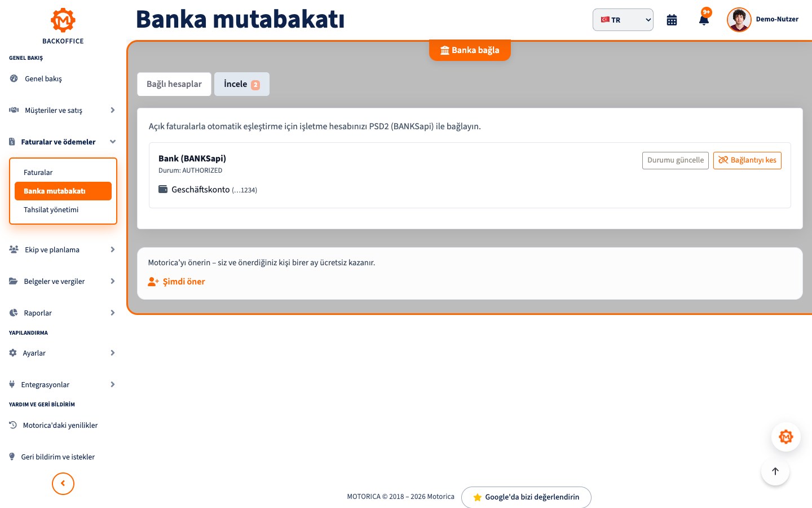Click the scroll-to-top arrow button

tap(775, 471)
